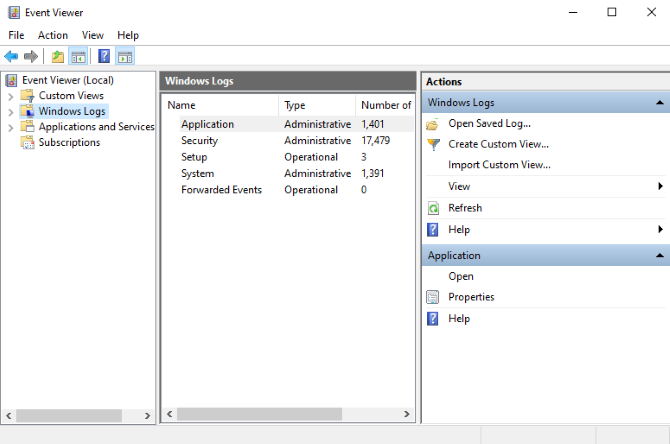Collapse the Application actions section
The width and height of the screenshot is (670, 444).
point(659,256)
